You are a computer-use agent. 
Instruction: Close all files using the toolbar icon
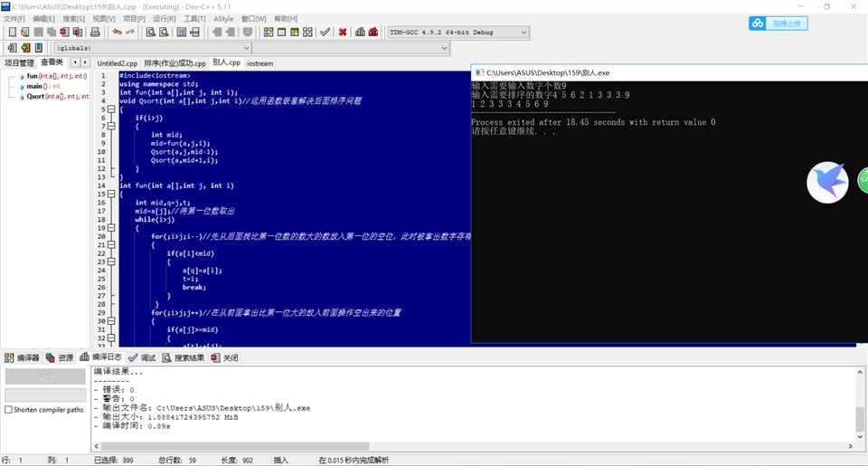click(78, 33)
